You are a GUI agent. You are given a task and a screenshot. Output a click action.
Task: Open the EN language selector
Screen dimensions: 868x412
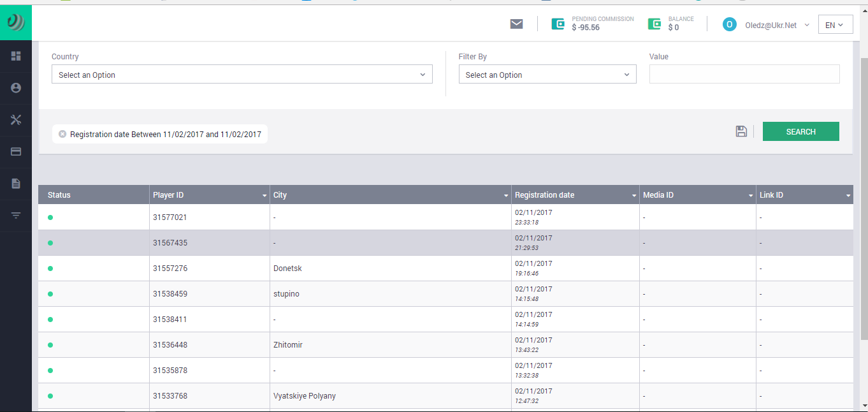835,25
